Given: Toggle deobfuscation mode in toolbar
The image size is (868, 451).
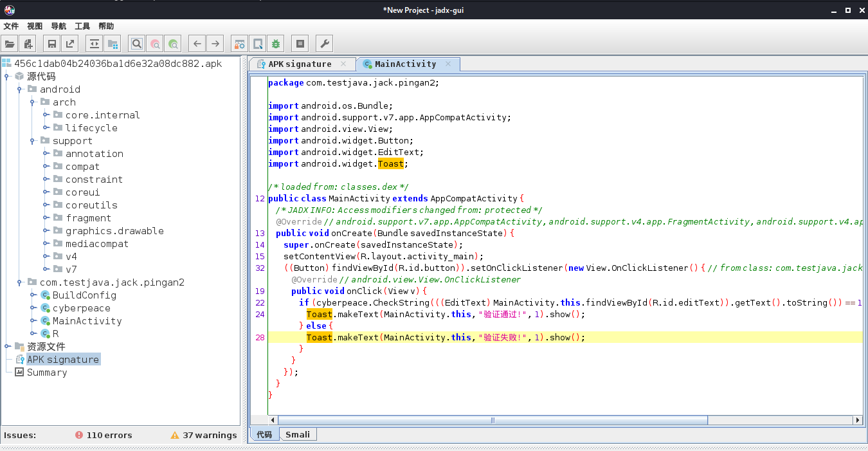Looking at the screenshot, I should pos(239,44).
